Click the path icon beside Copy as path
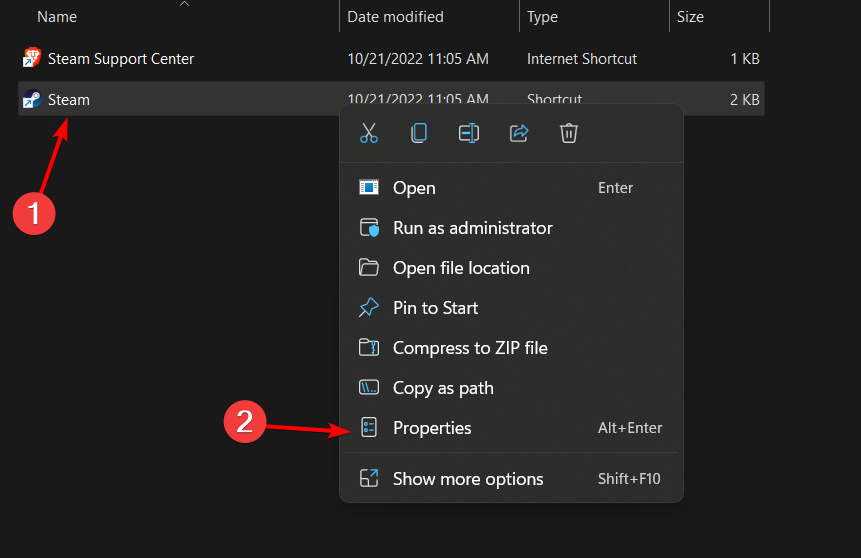 pyautogui.click(x=368, y=388)
